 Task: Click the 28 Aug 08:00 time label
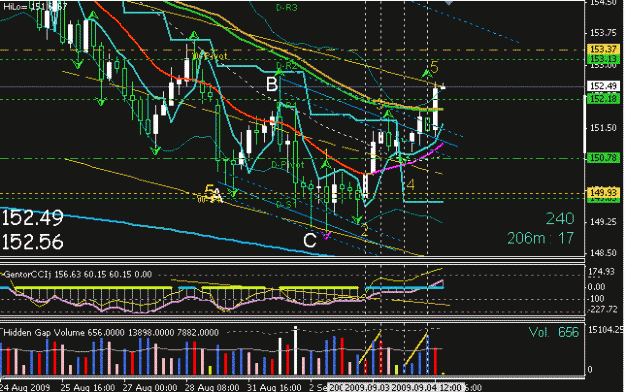(x=212, y=387)
